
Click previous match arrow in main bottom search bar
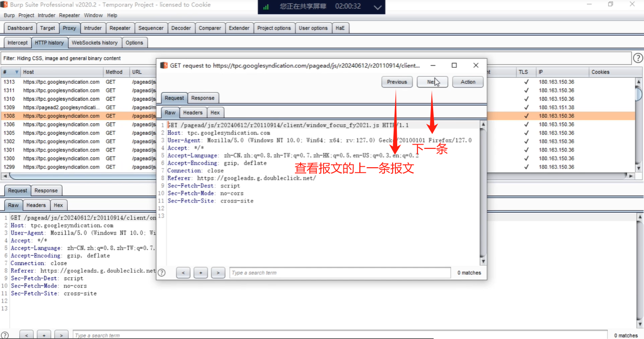pos(26,335)
